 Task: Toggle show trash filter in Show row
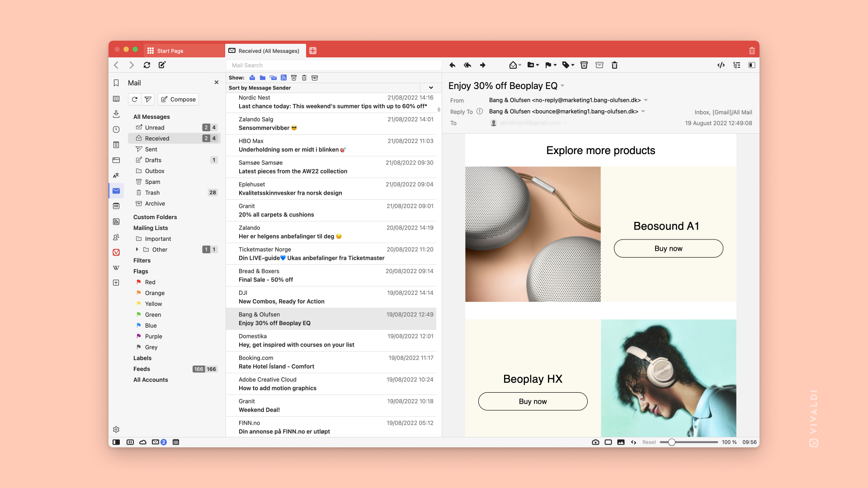coord(304,78)
